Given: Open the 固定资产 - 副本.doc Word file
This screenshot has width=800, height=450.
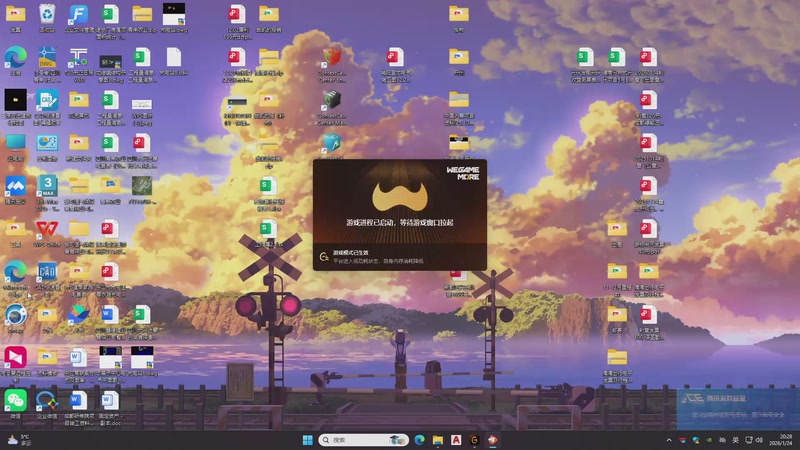Looking at the screenshot, I should click(x=110, y=401).
